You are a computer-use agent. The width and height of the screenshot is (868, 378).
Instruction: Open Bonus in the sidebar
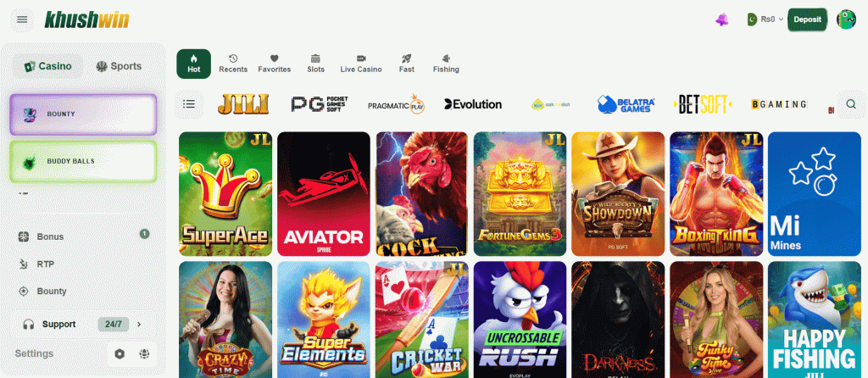50,236
